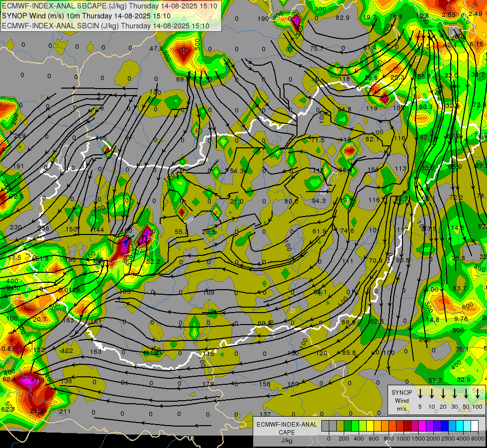The image size is (487, 448).
Task: Pick the white 6000 CAPE legend swatch
Action: pyautogui.click(x=475, y=426)
